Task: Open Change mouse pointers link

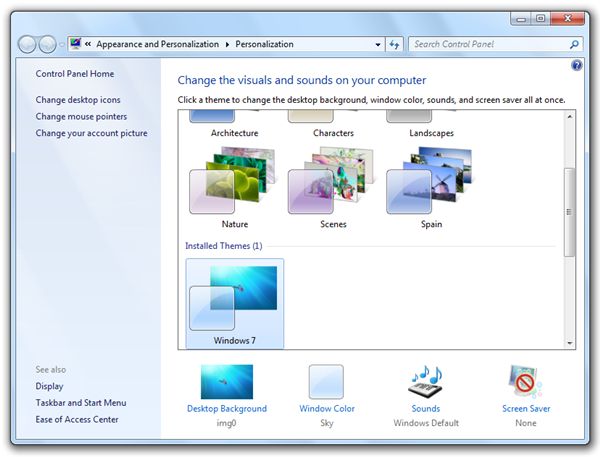Action: [80, 117]
